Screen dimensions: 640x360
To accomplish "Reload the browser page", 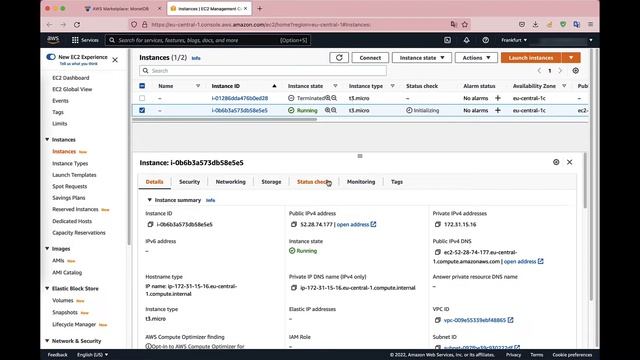I will point(77,24).
